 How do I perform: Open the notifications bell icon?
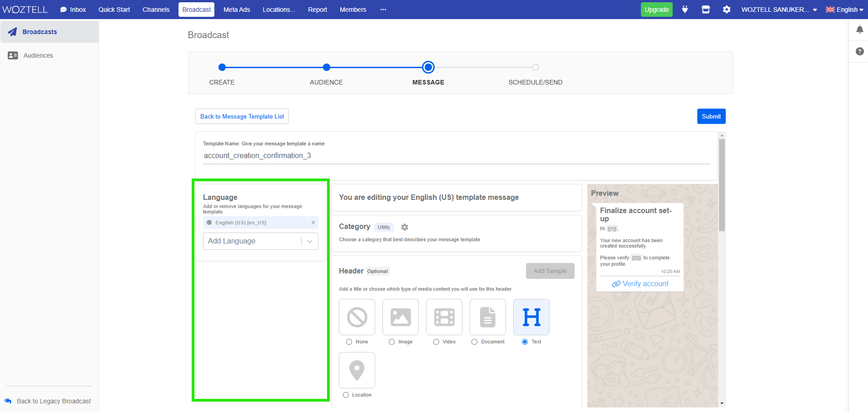(x=859, y=30)
